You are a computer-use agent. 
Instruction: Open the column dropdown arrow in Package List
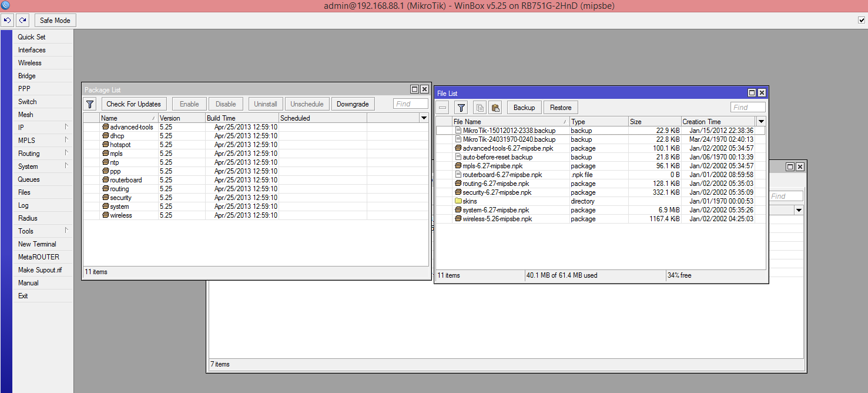(x=424, y=118)
